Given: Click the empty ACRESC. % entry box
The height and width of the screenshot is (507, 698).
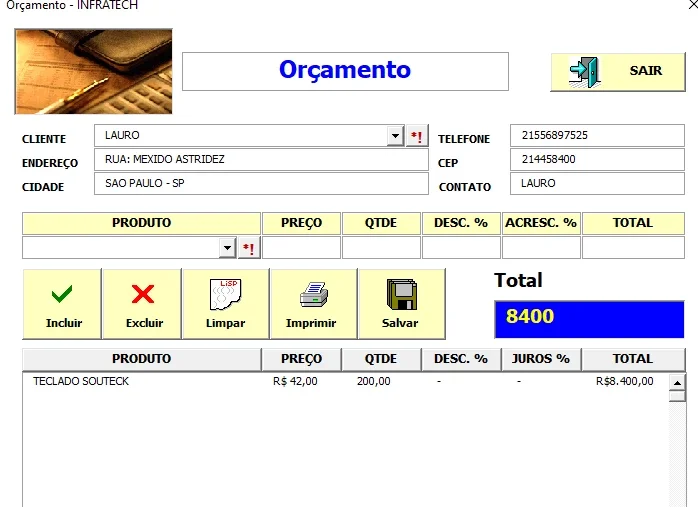Looking at the screenshot, I should (x=541, y=248).
